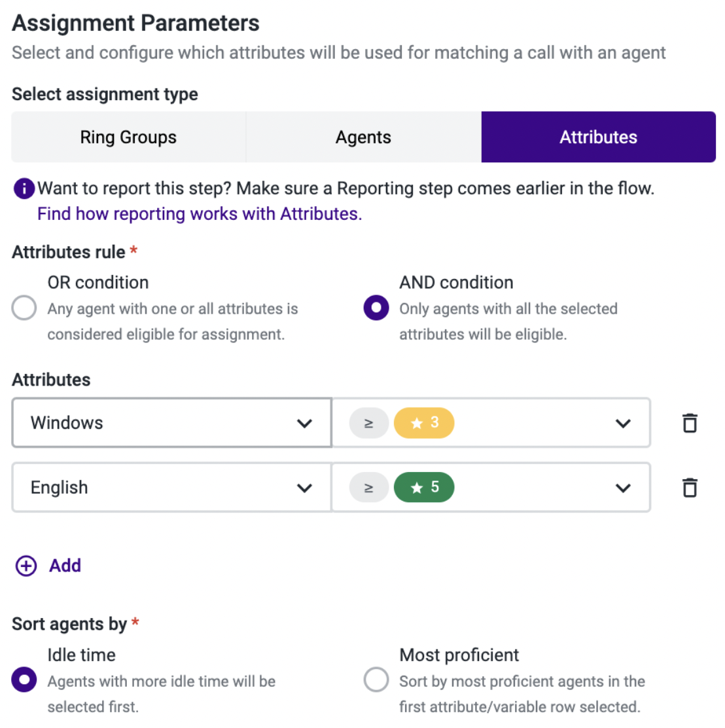Select the AND condition radio button
The image size is (725, 728).
pos(376,308)
